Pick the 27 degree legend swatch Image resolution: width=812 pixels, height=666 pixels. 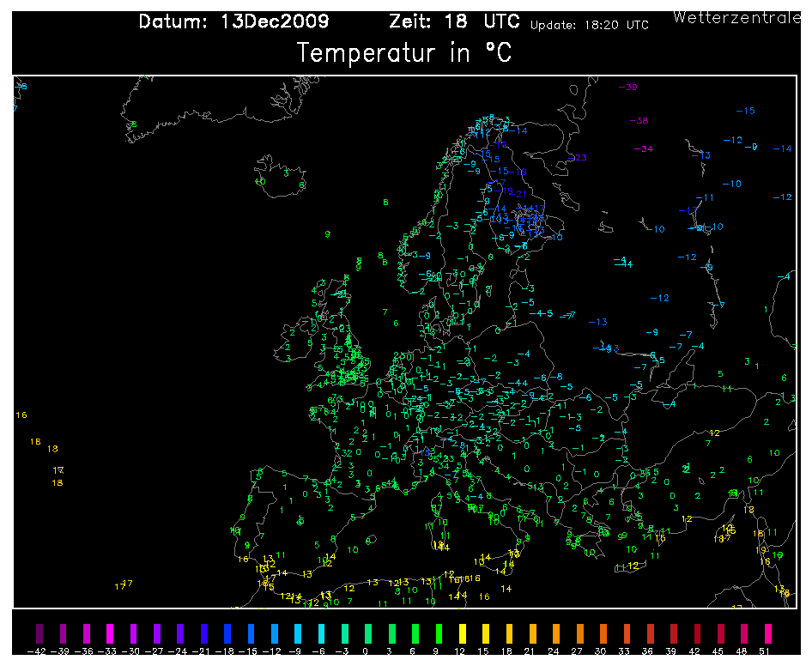(x=580, y=633)
